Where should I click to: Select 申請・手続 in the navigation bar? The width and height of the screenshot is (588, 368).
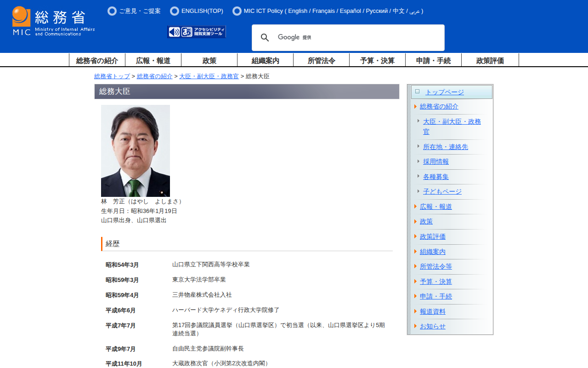(x=433, y=61)
